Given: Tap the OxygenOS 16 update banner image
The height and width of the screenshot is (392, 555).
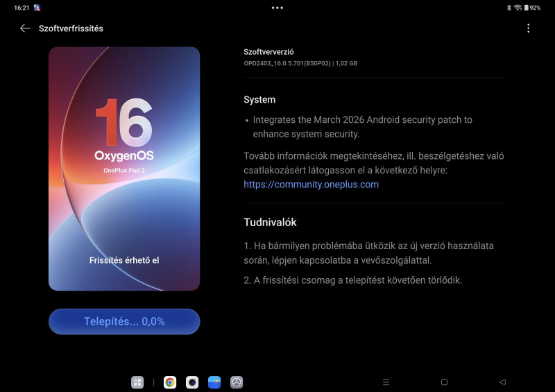Looking at the screenshot, I should tap(124, 169).
